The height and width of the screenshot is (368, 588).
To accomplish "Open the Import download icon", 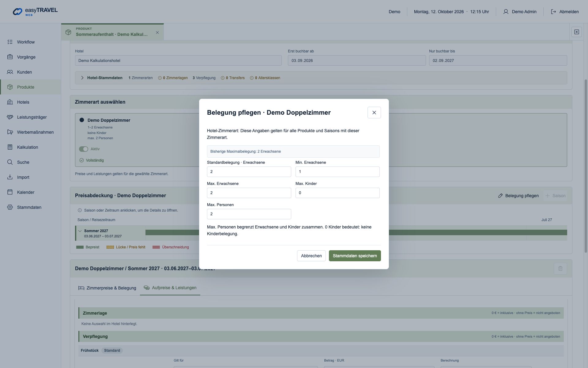I will (10, 177).
